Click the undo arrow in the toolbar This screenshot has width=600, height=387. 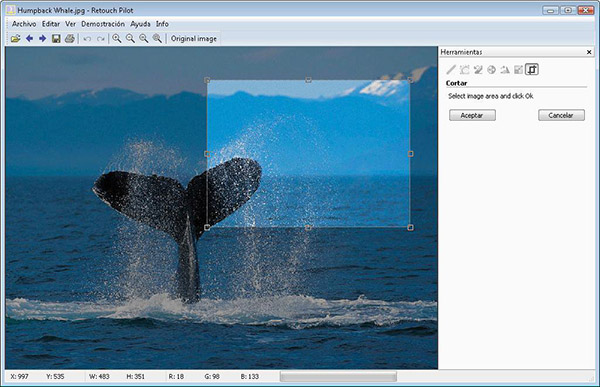pyautogui.click(x=87, y=39)
